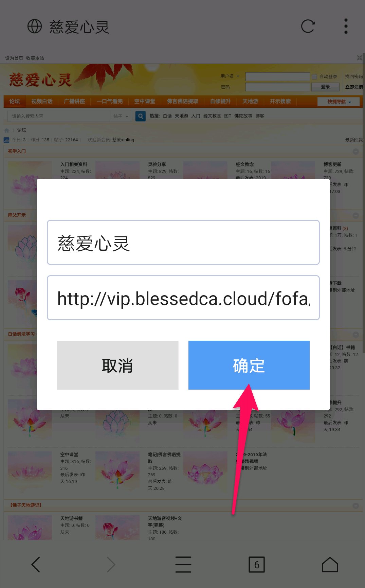365x588 pixels.
Task: Open the hamburger menu at the bottom
Action: coord(183,565)
